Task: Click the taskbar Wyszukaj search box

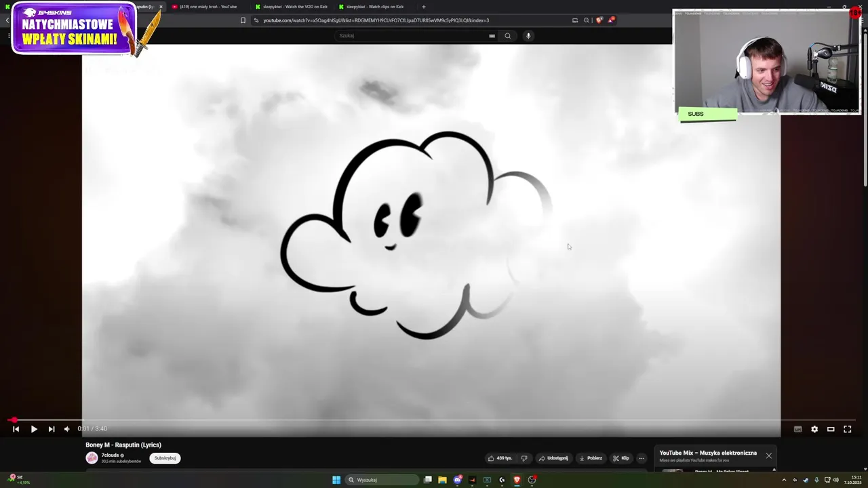Action: pos(382,480)
